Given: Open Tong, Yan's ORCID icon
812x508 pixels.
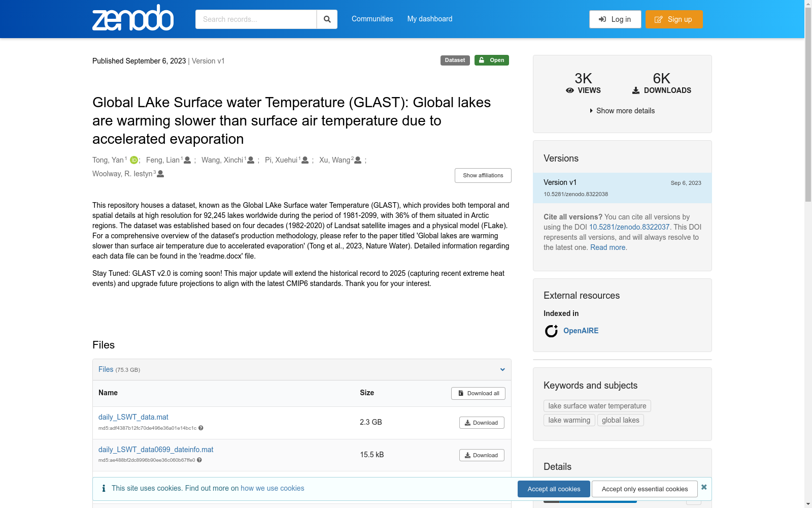Looking at the screenshot, I should (134, 160).
